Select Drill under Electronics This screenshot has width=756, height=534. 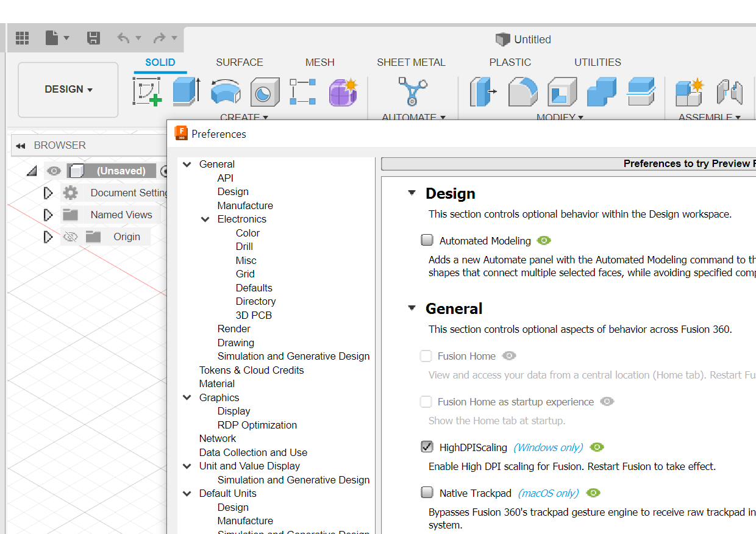tap(244, 246)
